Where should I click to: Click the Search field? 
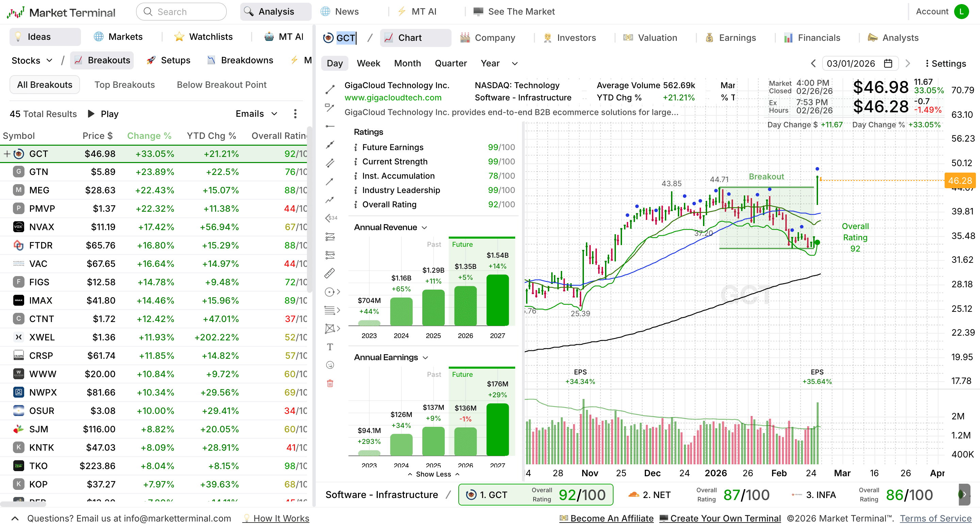(181, 12)
